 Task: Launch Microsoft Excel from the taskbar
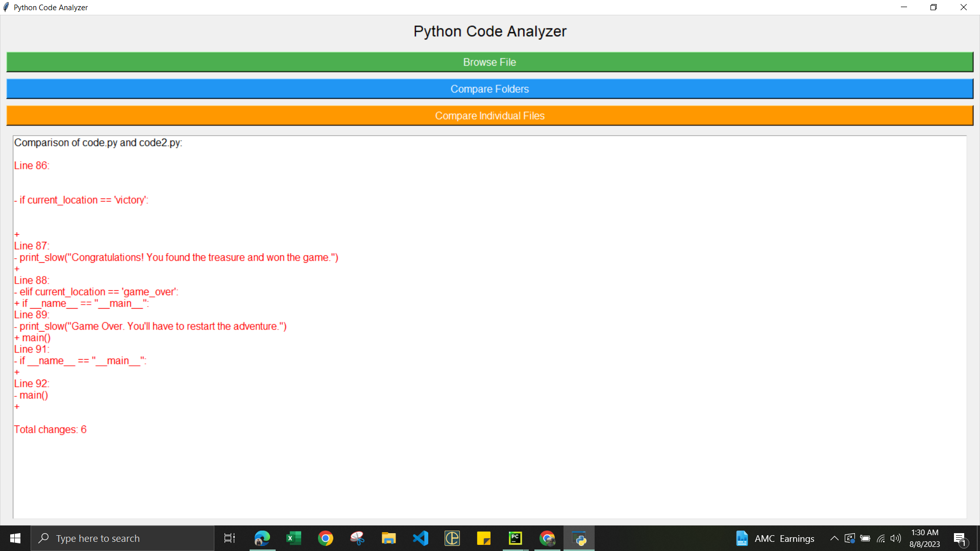click(x=293, y=538)
